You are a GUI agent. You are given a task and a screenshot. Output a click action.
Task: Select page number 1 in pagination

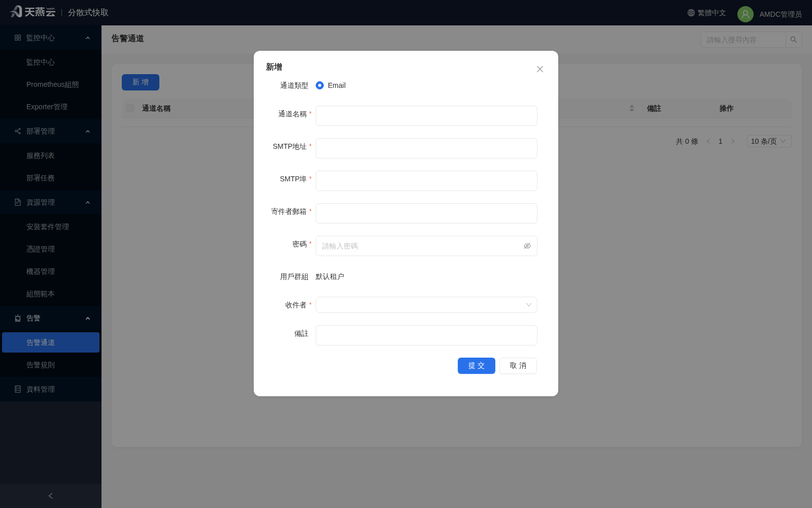click(x=720, y=141)
